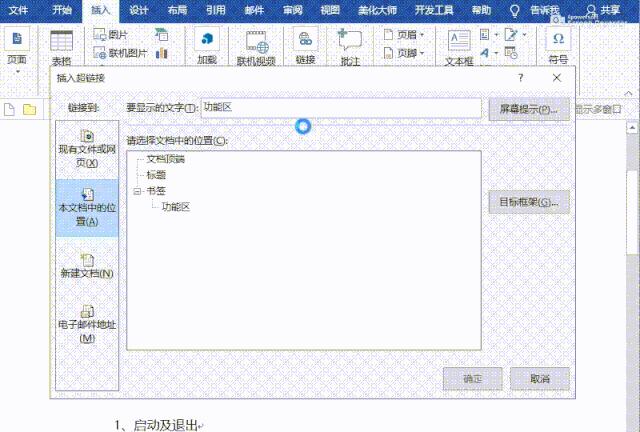This screenshot has height=432, width=640.
Task: Click the 符号 (Symbol) omega button
Action: coord(558,46)
